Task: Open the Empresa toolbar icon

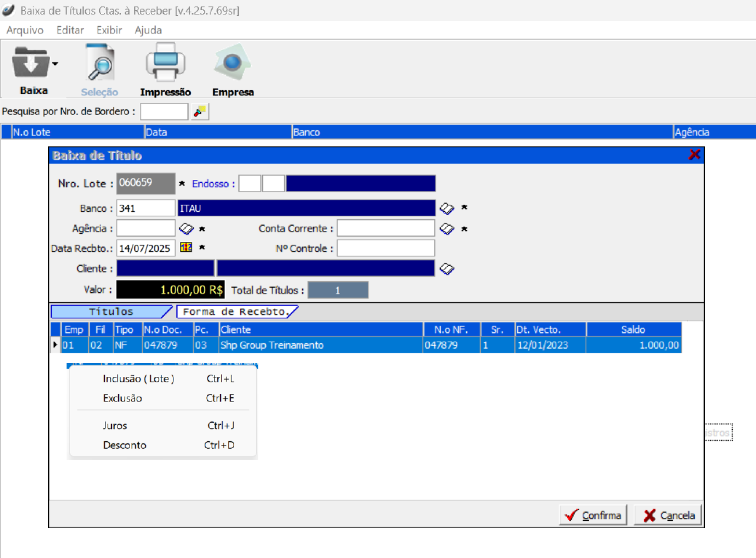Action: [233, 63]
